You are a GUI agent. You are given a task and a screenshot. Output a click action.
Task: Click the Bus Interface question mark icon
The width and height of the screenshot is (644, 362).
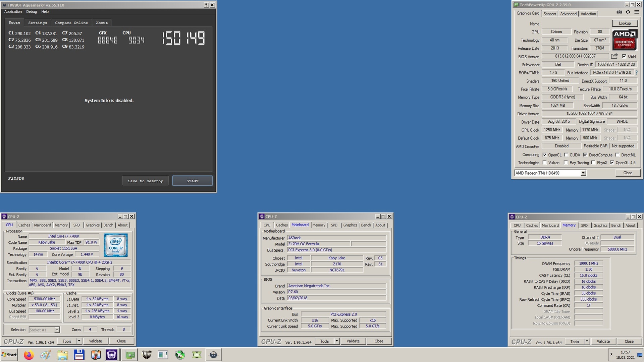pos(636,72)
